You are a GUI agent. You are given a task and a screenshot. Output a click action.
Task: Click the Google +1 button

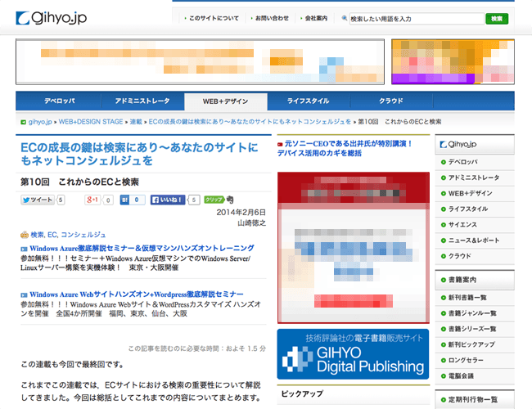[92, 200]
